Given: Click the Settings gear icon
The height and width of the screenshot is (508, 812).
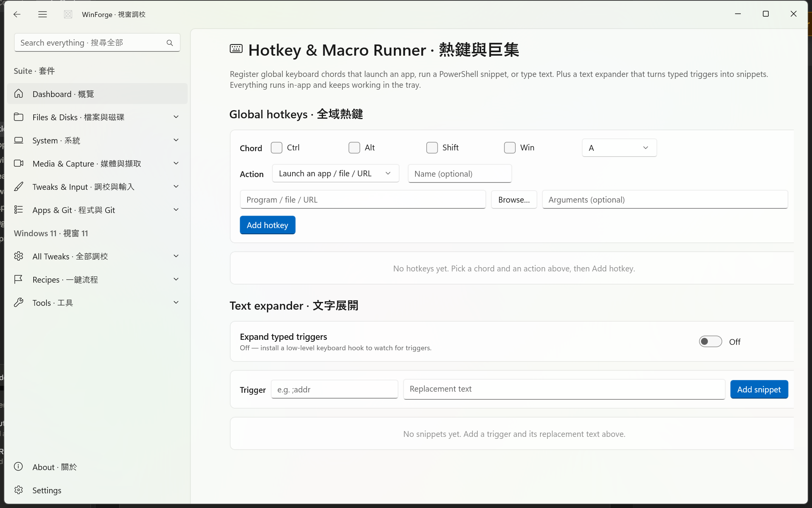Looking at the screenshot, I should [19, 490].
